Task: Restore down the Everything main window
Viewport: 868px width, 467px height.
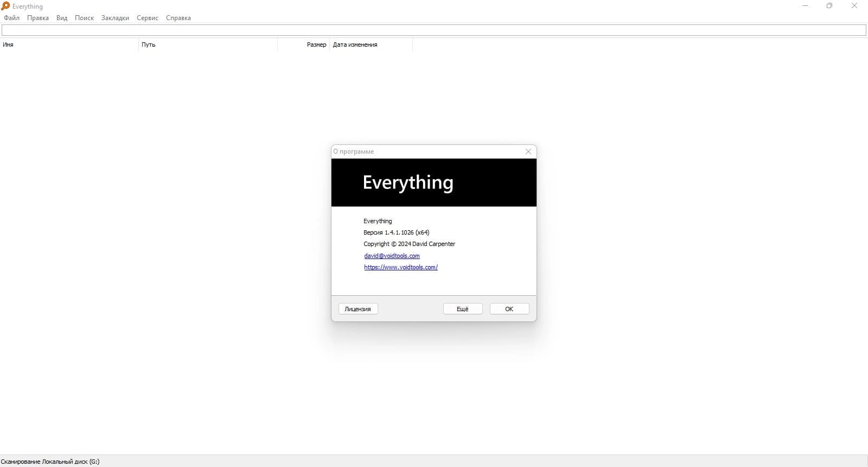Action: click(x=829, y=6)
